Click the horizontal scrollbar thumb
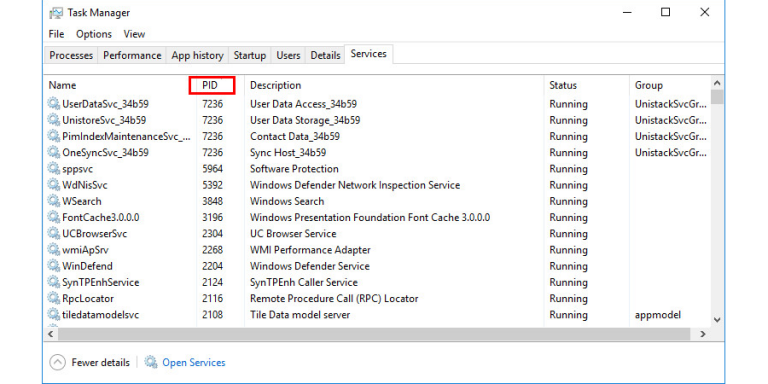 pos(375,334)
